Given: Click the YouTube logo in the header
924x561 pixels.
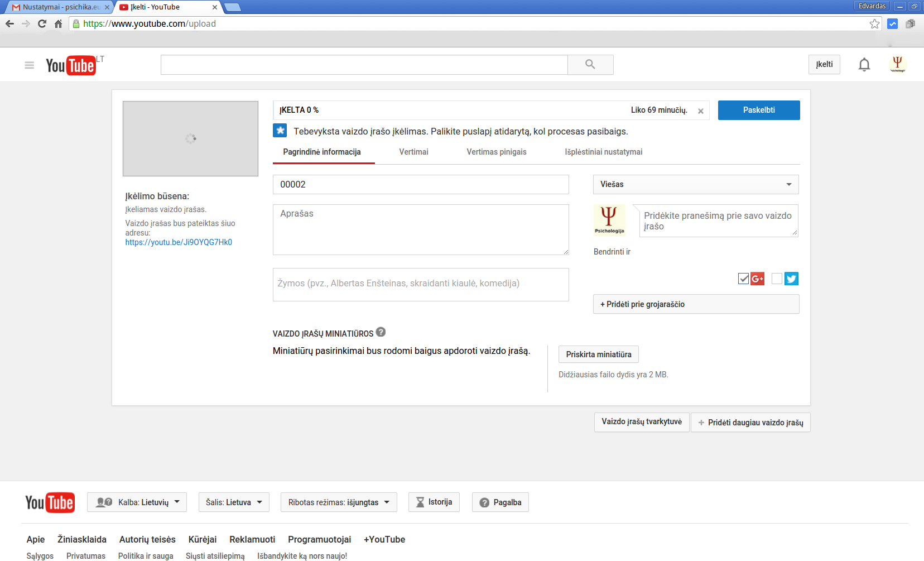Looking at the screenshot, I should click(71, 65).
